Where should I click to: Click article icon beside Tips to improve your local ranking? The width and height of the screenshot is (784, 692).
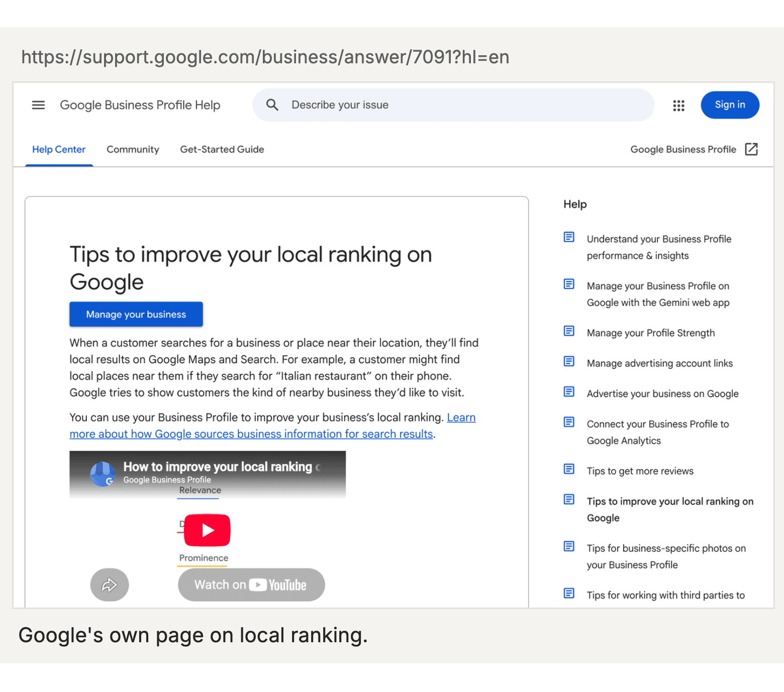[x=569, y=500]
